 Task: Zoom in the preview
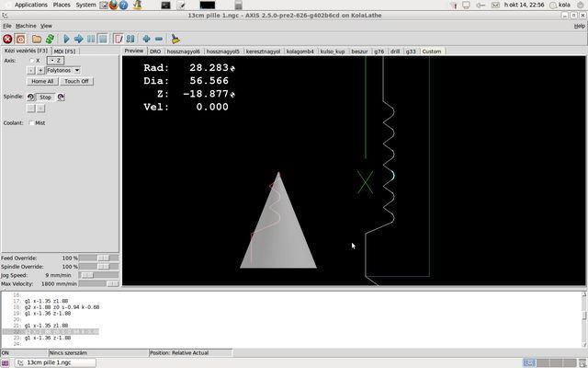tap(146, 40)
